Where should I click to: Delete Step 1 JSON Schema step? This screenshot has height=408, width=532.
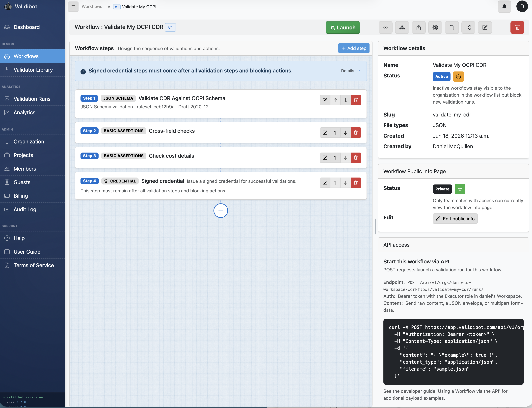356,100
